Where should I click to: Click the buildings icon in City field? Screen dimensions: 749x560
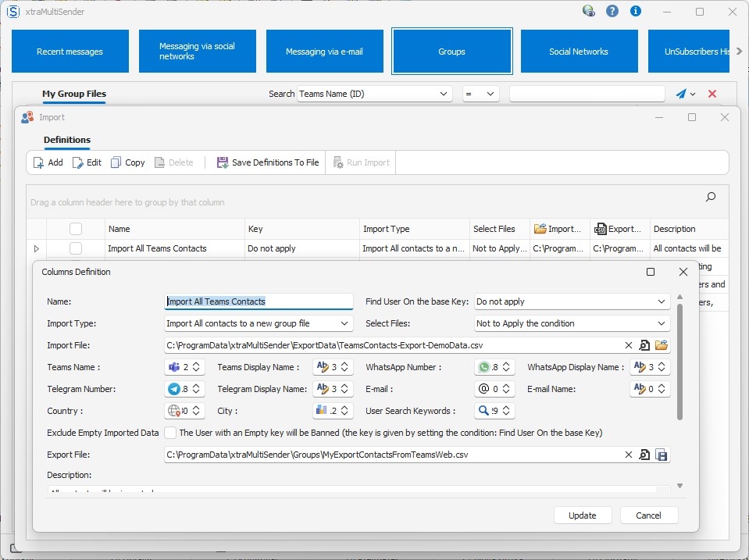[322, 411]
